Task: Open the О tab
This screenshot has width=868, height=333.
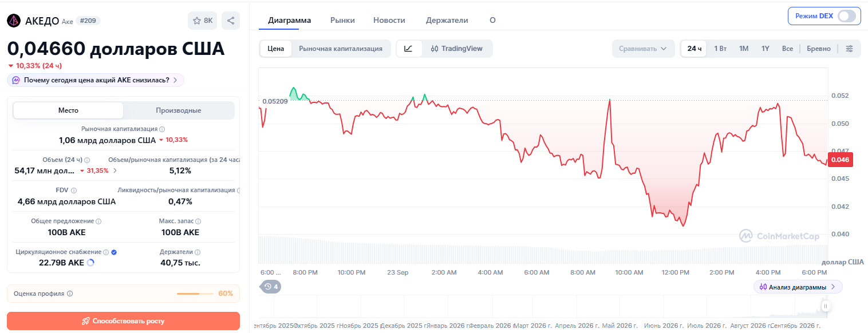Action: point(492,20)
